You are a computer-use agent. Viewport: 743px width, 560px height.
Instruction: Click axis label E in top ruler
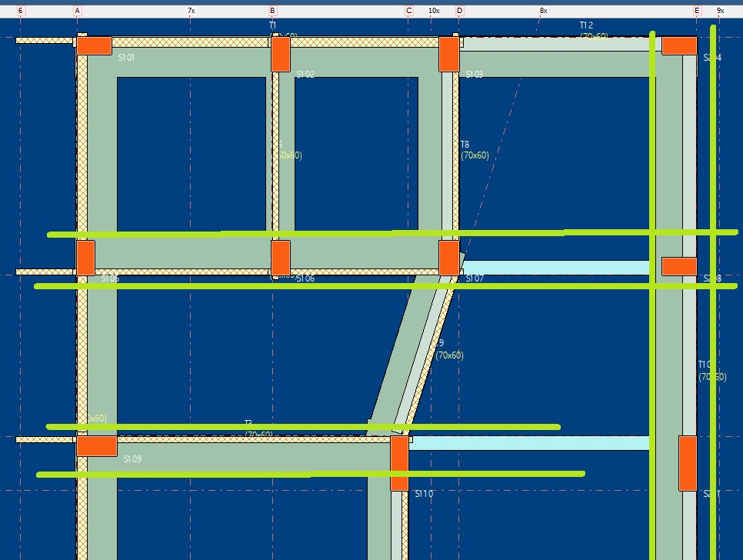click(x=697, y=11)
